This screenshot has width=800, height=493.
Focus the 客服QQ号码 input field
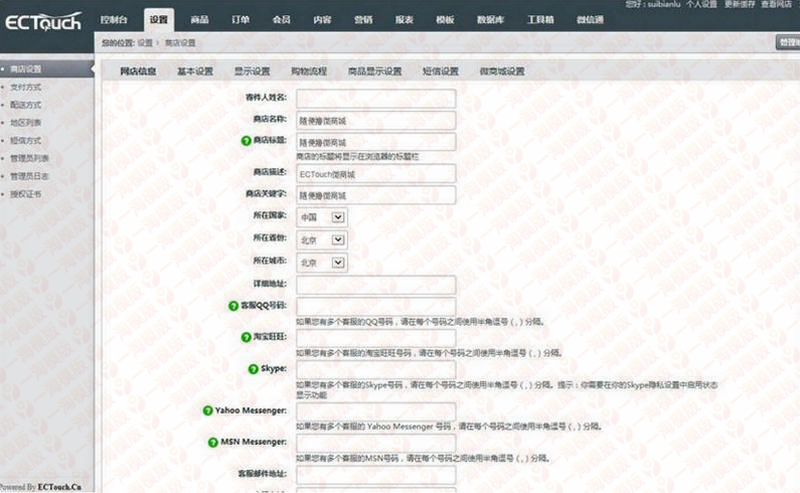[x=376, y=307]
